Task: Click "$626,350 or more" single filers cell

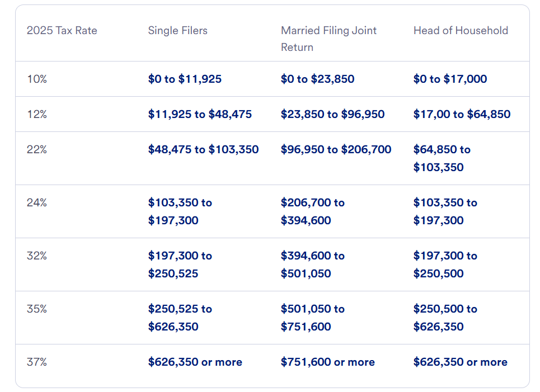Action: (195, 362)
